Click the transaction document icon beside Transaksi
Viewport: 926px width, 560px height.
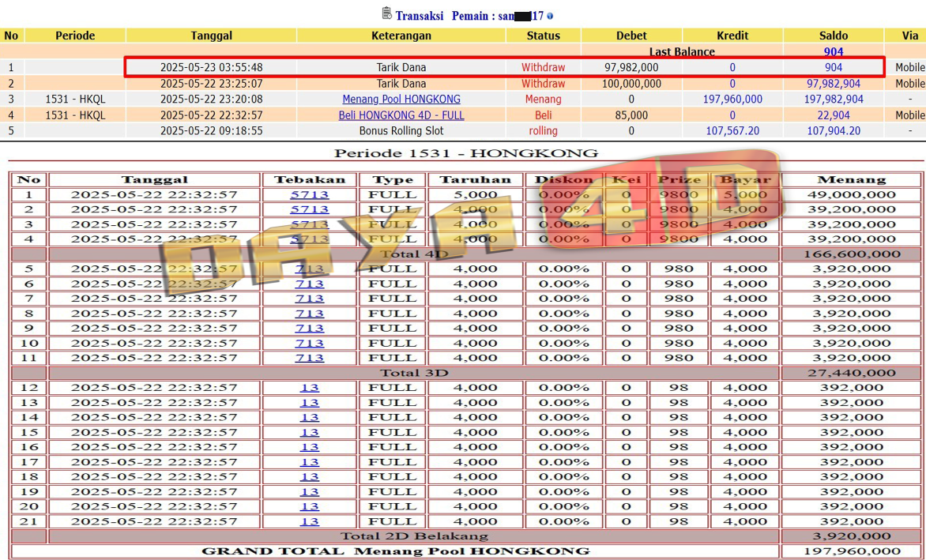click(387, 13)
